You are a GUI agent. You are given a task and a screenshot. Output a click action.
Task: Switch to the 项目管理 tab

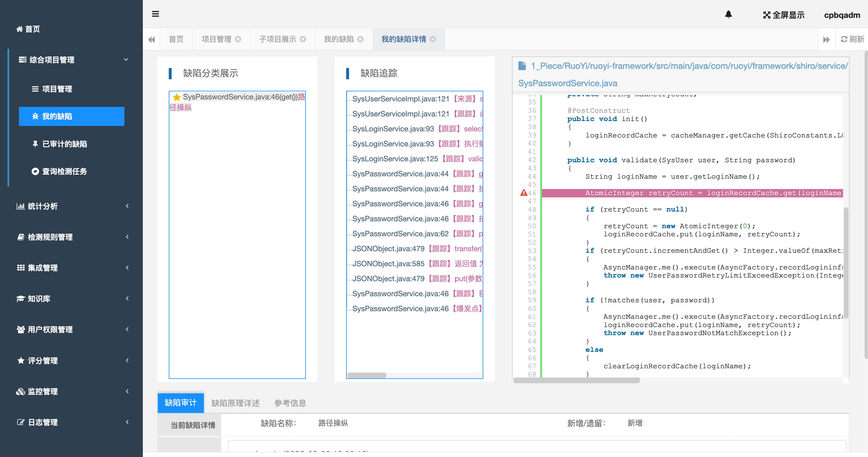click(216, 39)
